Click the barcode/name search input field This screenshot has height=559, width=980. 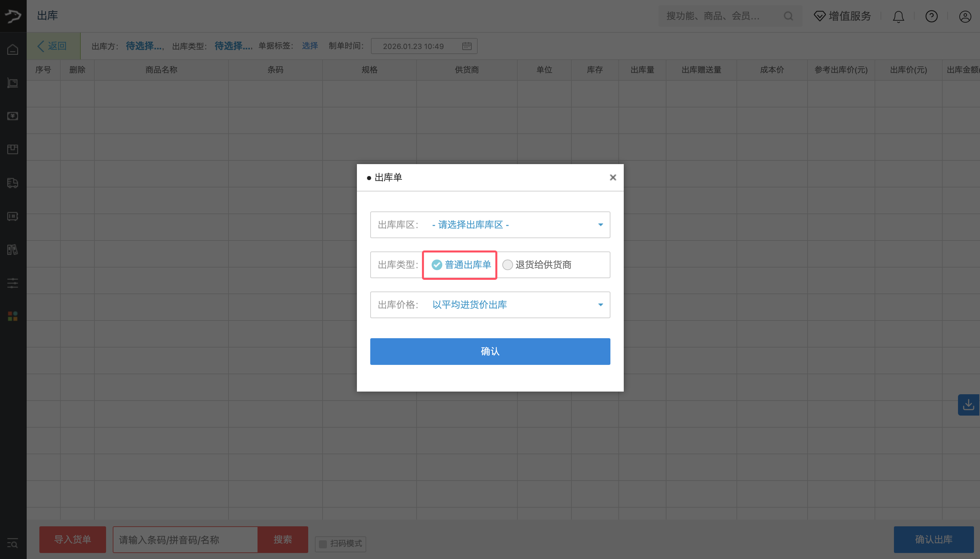click(x=185, y=540)
